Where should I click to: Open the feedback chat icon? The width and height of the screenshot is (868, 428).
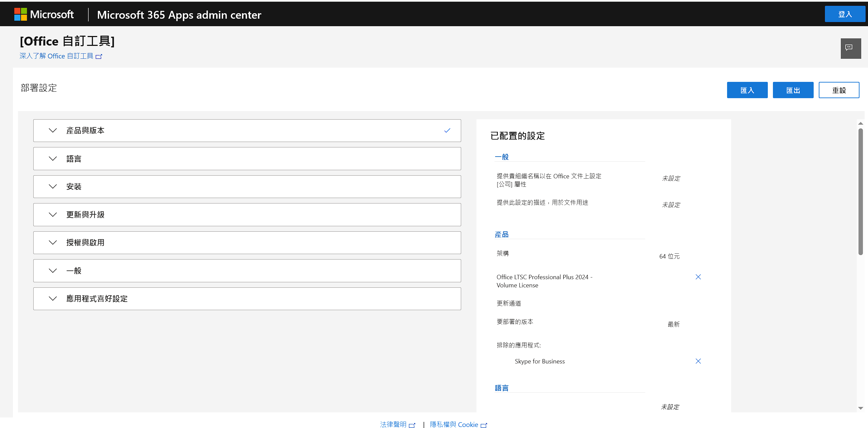851,48
